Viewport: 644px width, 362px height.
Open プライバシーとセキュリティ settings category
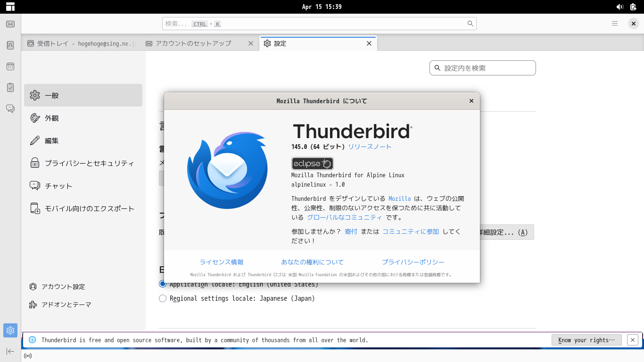click(x=83, y=163)
